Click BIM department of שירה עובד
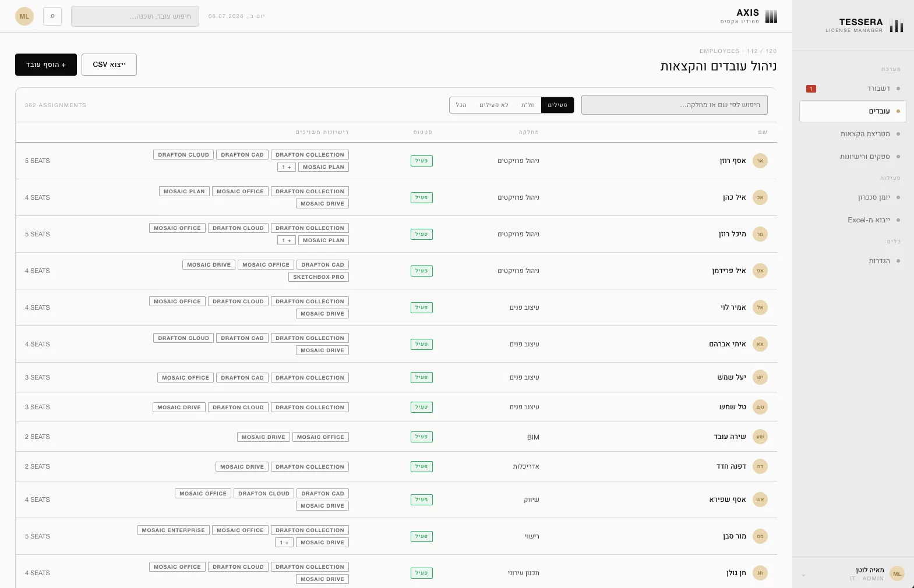 tap(533, 437)
